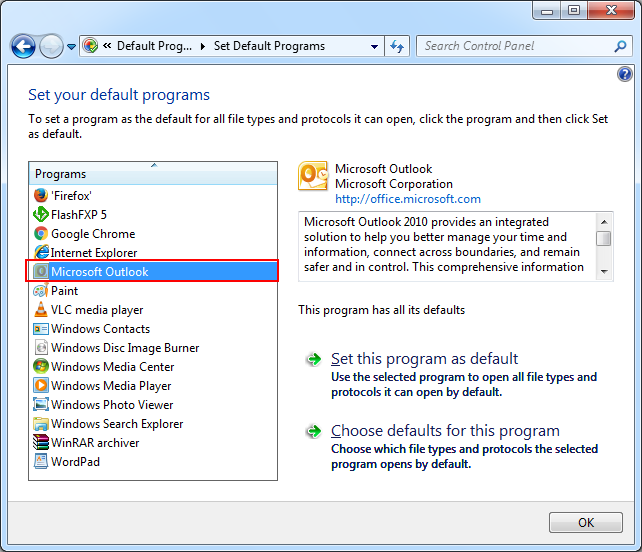This screenshot has width=642, height=552.
Task: Select Windows Contacts entry
Action: 153,328
